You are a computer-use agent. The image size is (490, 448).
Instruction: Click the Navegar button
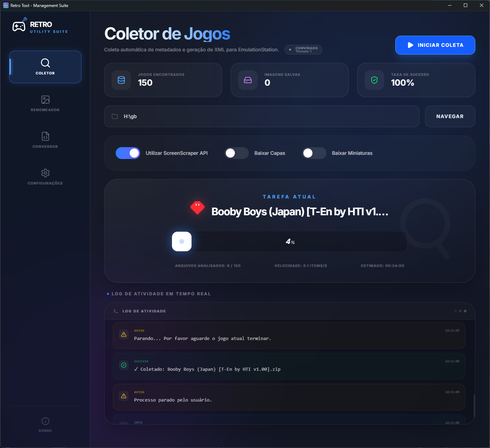tap(450, 116)
